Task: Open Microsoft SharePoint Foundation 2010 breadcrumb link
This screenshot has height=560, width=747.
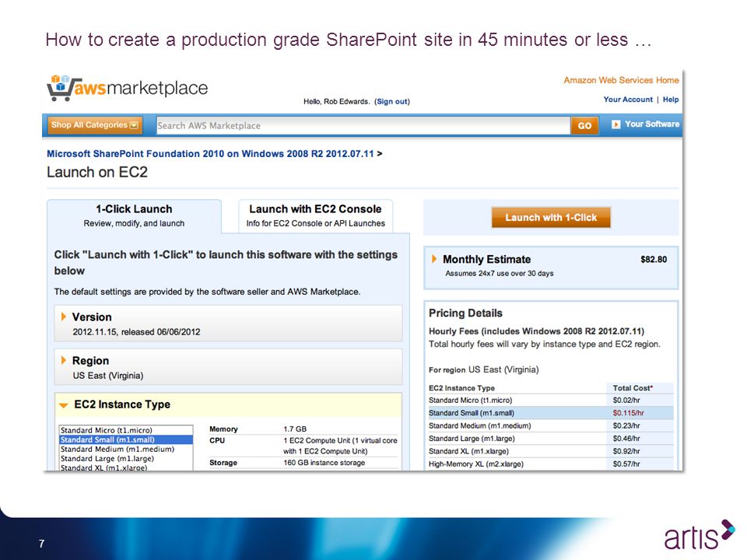Action: tap(210, 154)
